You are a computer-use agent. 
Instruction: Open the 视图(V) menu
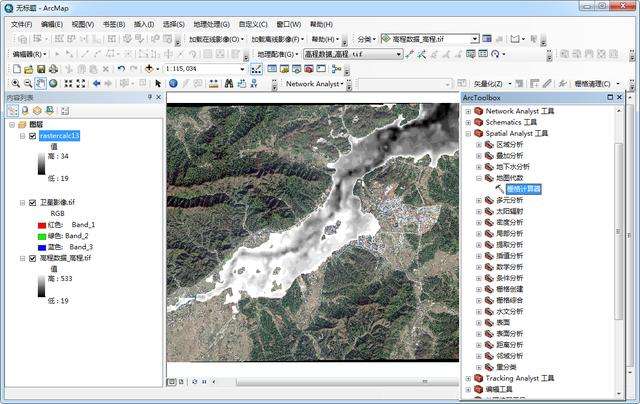pos(83,24)
